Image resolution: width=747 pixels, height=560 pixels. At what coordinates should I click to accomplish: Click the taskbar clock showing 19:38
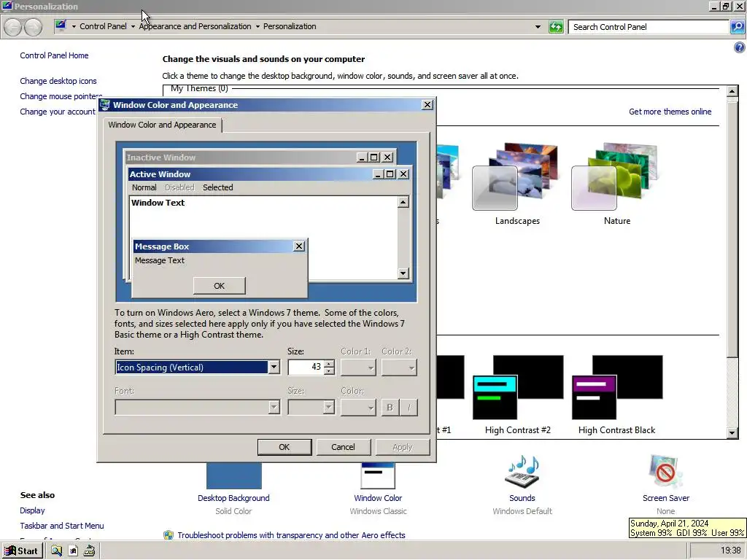tap(730, 551)
